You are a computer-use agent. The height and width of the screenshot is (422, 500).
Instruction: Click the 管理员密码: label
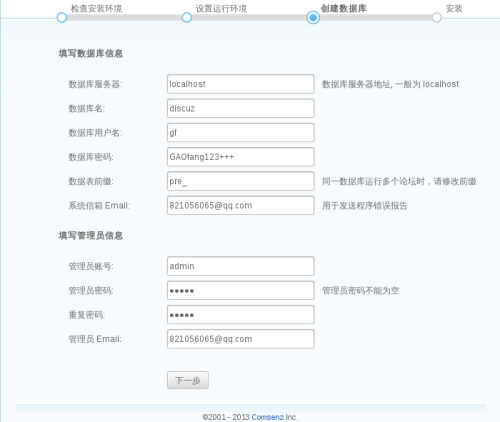pos(91,291)
